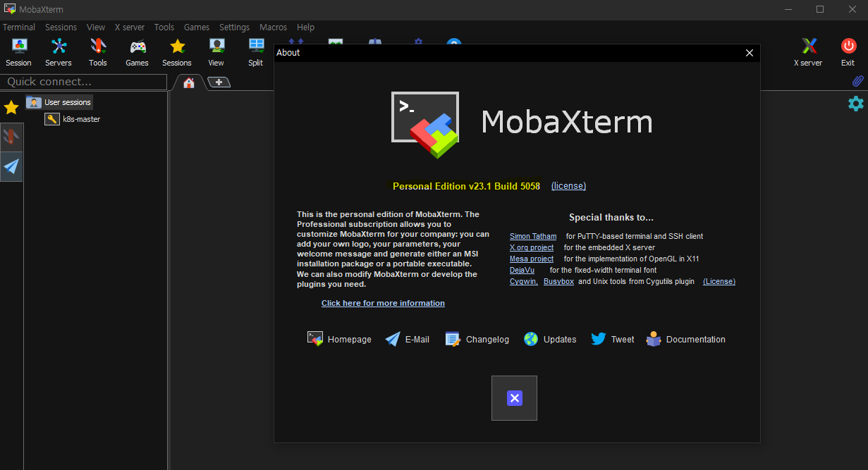The height and width of the screenshot is (470, 868).
Task: Open the View menu in menu bar
Action: point(96,27)
